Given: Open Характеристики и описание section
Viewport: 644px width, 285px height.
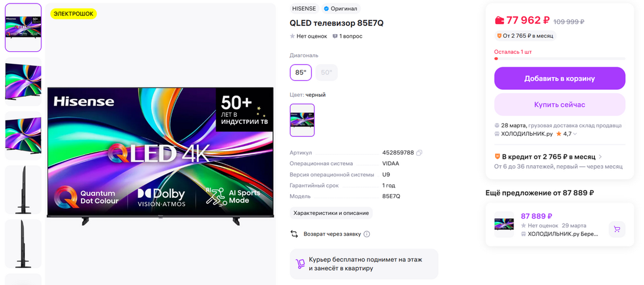Looking at the screenshot, I should pos(331,213).
